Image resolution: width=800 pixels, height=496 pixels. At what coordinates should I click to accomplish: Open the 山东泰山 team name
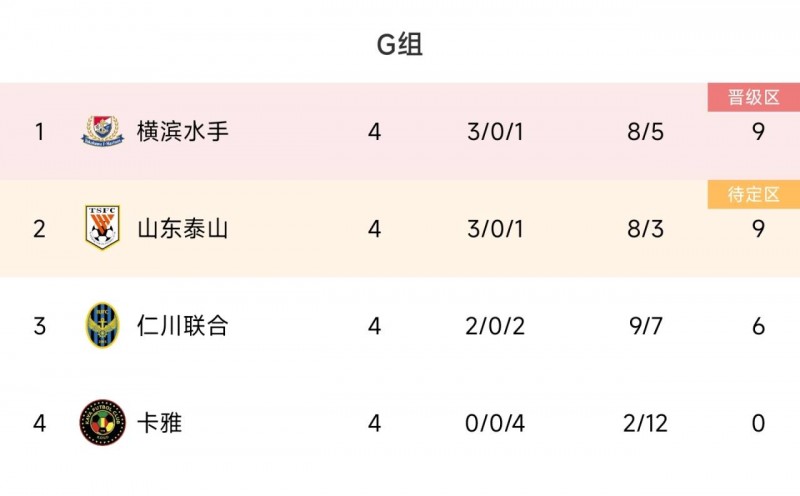(183, 228)
